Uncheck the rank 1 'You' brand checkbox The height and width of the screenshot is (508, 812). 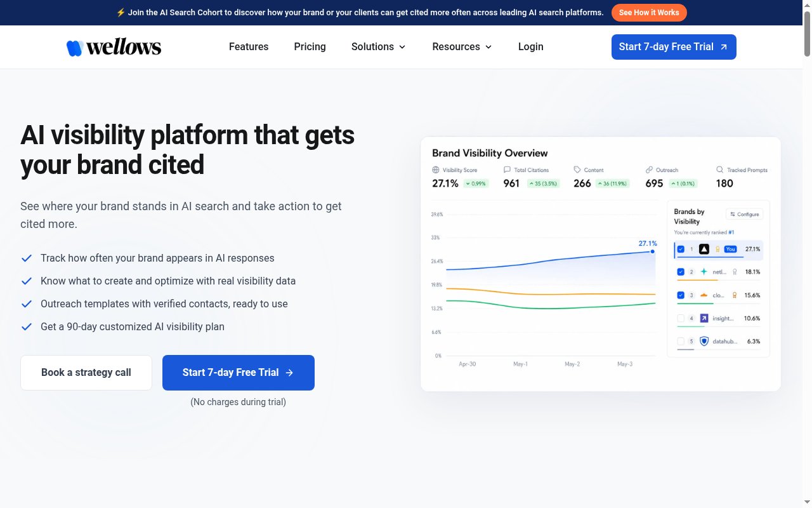tap(681, 249)
